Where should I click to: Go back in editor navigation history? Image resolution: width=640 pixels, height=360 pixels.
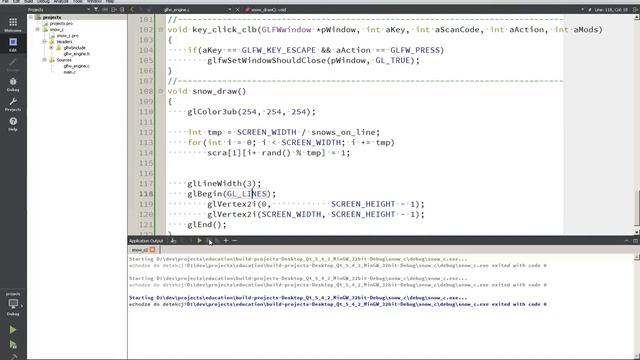[132, 9]
